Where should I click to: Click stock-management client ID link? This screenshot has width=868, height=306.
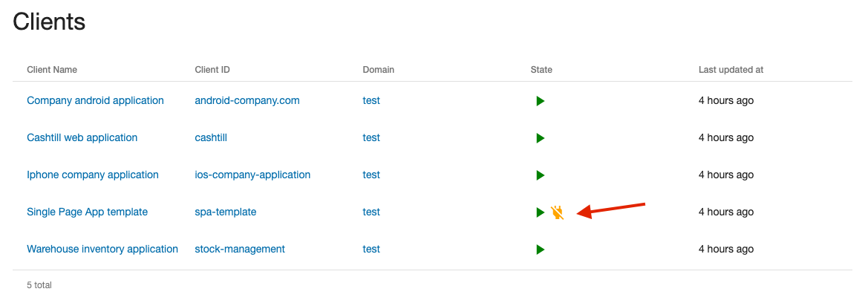[x=240, y=249]
